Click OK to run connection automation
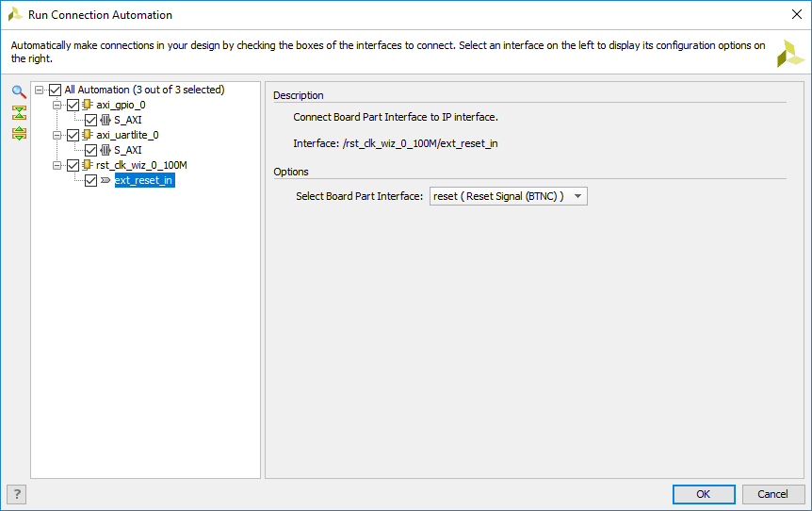The image size is (812, 511). point(704,494)
